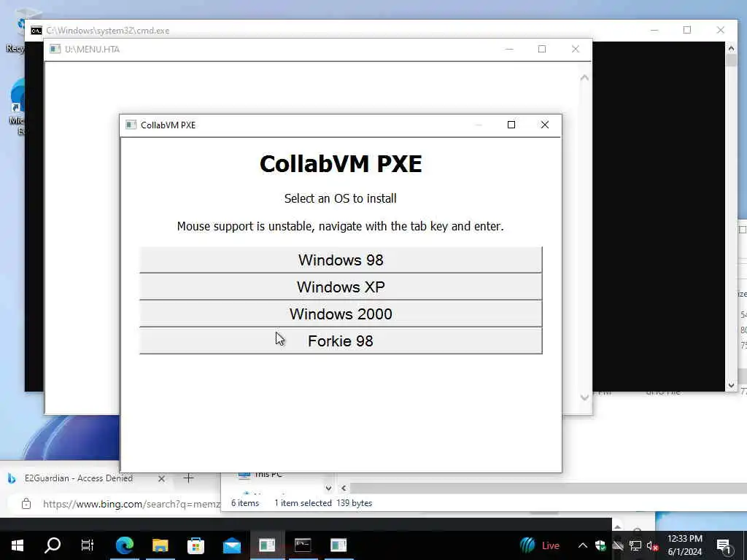The height and width of the screenshot is (560, 747).
Task: Click the Explorer navigation pane down arrow
Action: click(328, 488)
